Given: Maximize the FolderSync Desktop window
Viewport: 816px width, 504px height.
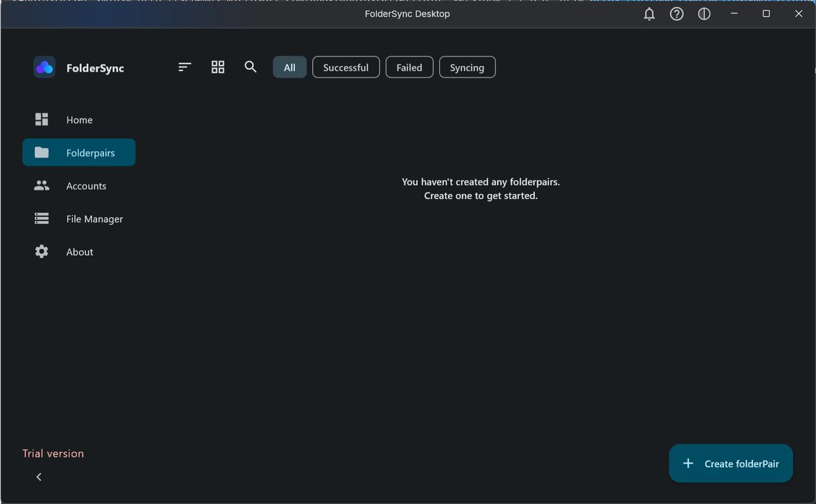Looking at the screenshot, I should pos(766,14).
